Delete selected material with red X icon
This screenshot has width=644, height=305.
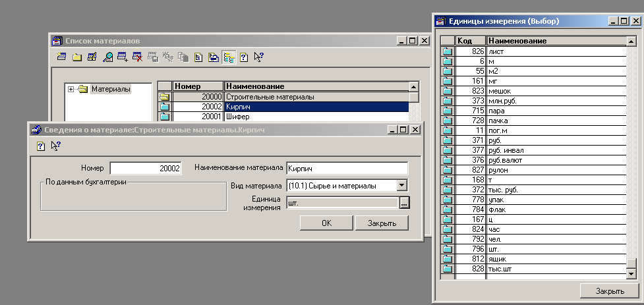click(138, 57)
